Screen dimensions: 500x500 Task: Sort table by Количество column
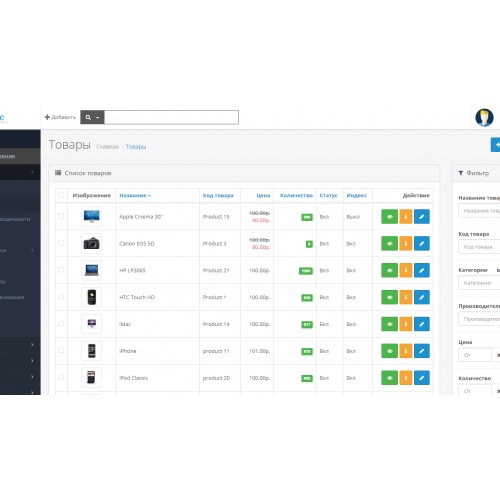[296, 195]
